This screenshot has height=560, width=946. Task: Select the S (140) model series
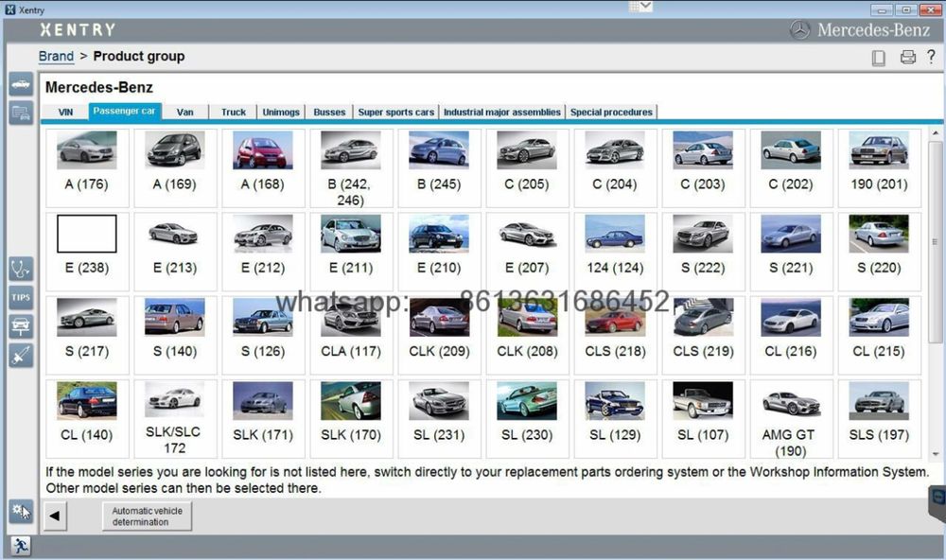point(175,335)
